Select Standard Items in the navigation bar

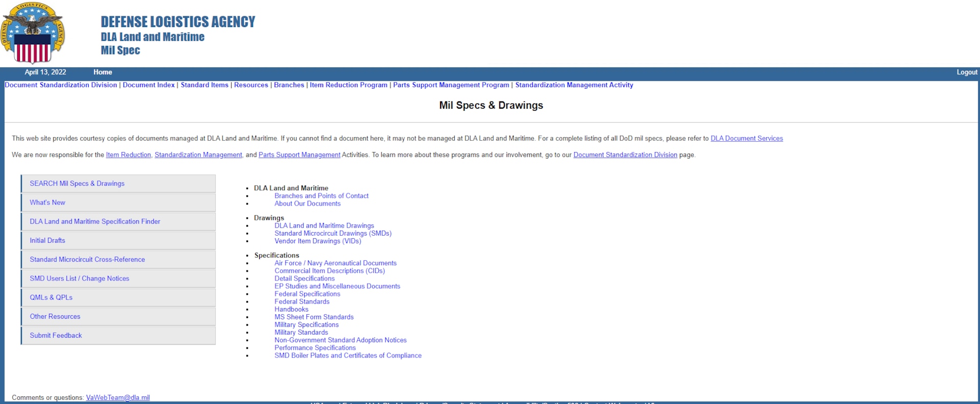(204, 85)
